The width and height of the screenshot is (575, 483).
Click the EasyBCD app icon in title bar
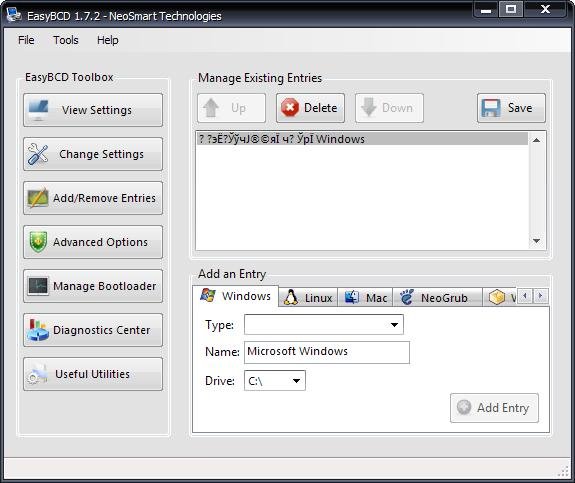[x=14, y=15]
